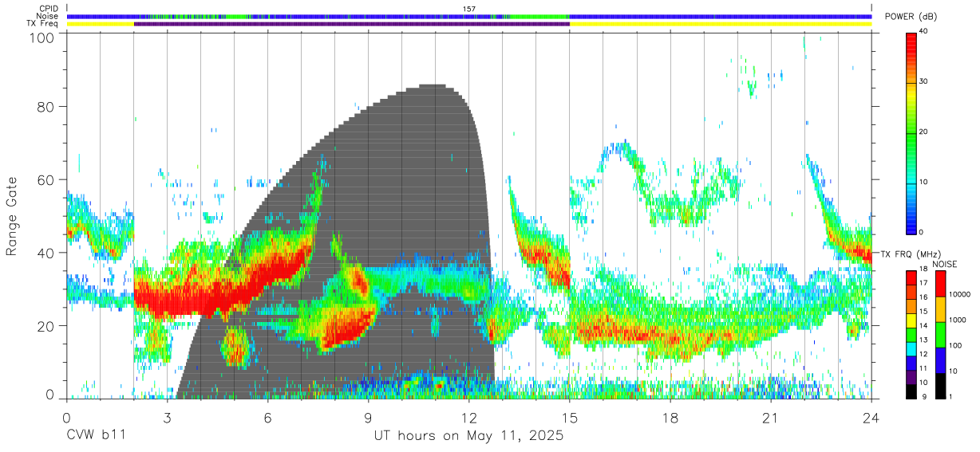The width and height of the screenshot is (980, 452).
Task: Click the 40 tick on power scale
Action: click(923, 32)
